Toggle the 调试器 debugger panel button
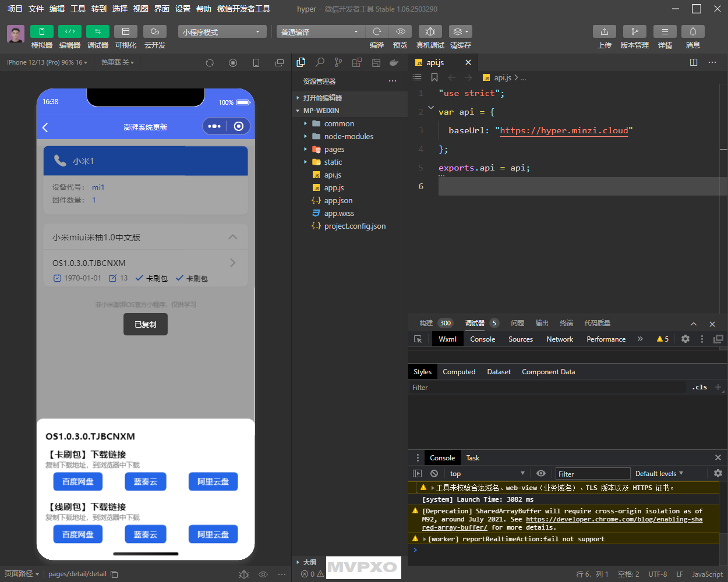The width and height of the screenshot is (728, 582). 98,31
